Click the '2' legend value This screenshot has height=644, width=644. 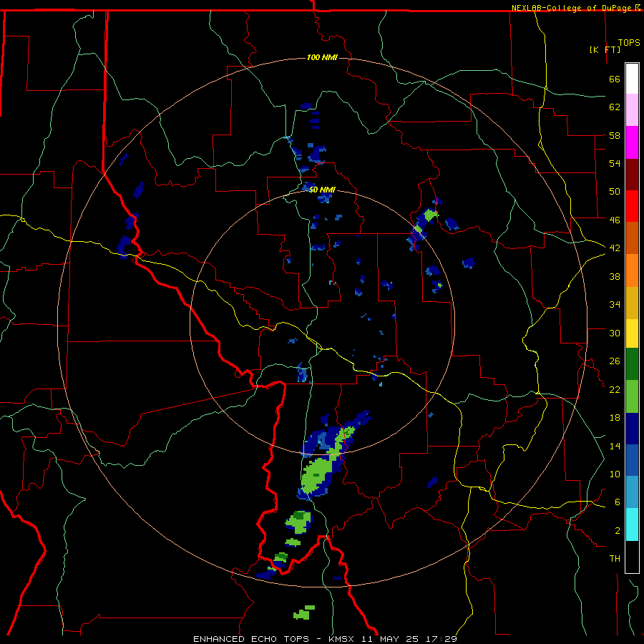[618, 530]
